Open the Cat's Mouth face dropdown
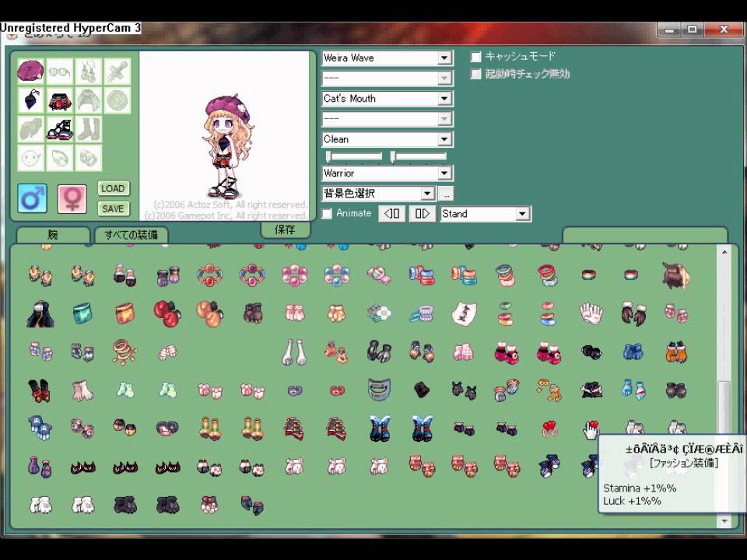Screen dimensions: 747x560 444,99
